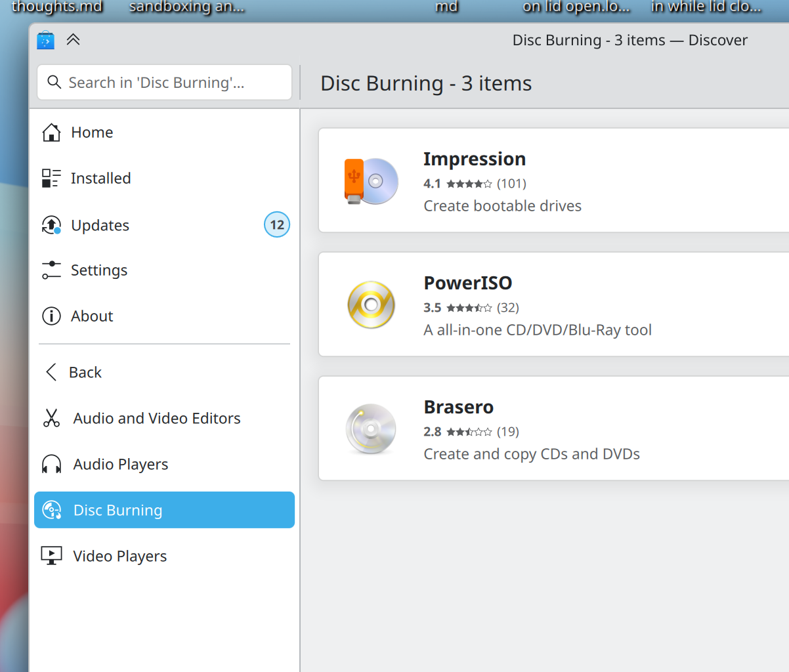Select Audio Players category
This screenshot has height=672, width=789.
pos(121,465)
